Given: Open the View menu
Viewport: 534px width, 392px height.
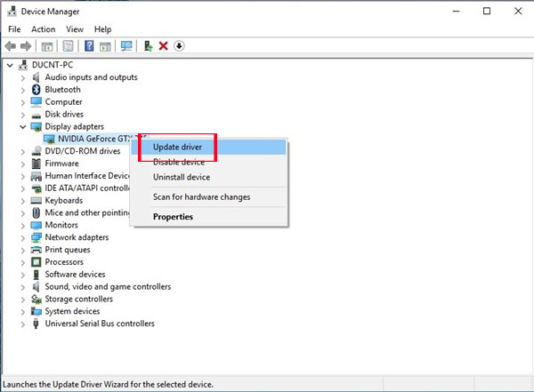Looking at the screenshot, I should (x=74, y=29).
